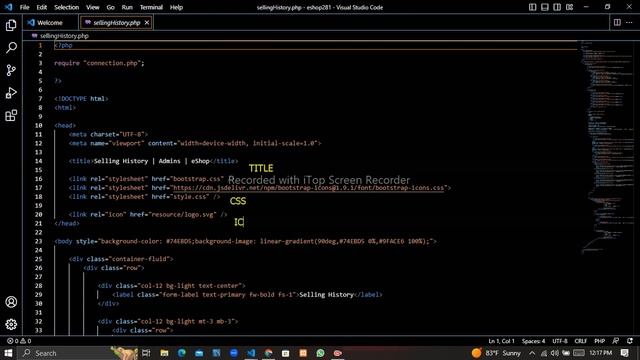Open the Run and Debug view
640x360 pixels.
11,93
